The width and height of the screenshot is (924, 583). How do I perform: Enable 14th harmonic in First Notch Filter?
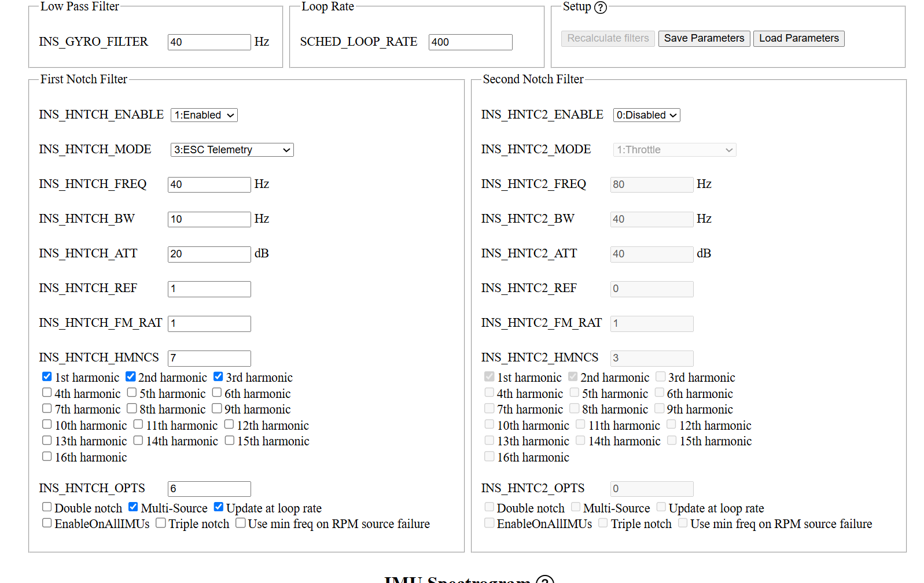tap(138, 440)
